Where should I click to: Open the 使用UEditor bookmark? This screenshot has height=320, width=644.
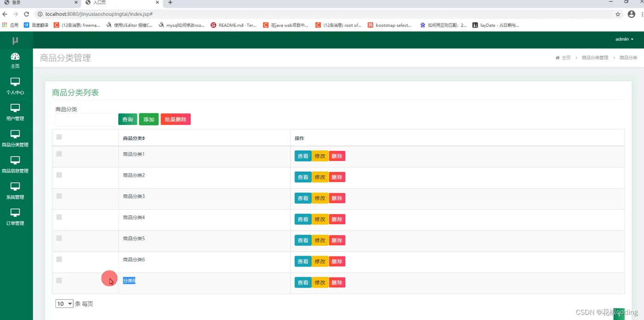click(129, 25)
